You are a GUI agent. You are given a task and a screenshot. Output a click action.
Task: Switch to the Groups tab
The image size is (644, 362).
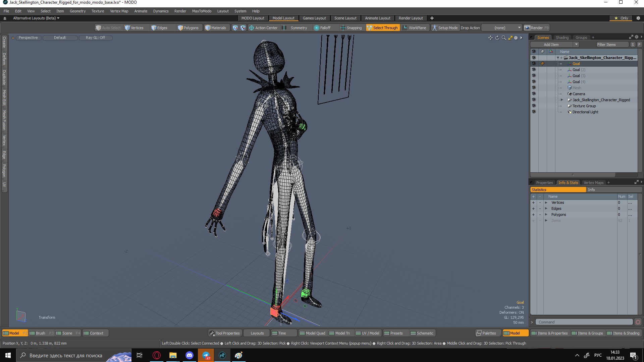581,38
